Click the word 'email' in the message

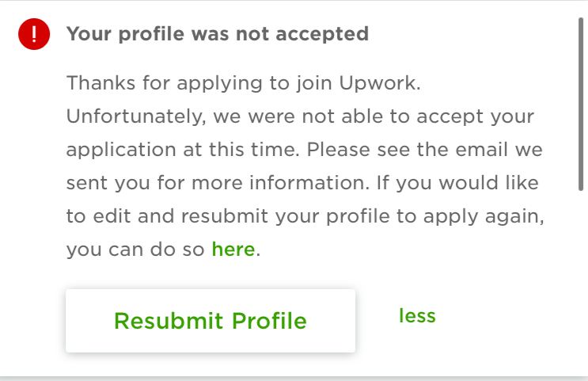(x=481, y=150)
